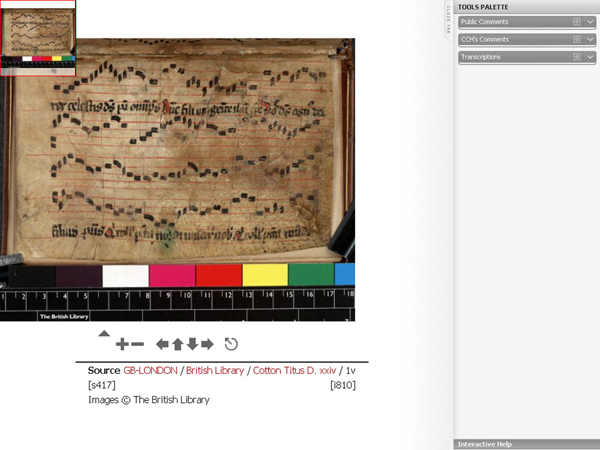Reset the image view with circular arrow
Viewport: 600px width, 450px height.
231,344
